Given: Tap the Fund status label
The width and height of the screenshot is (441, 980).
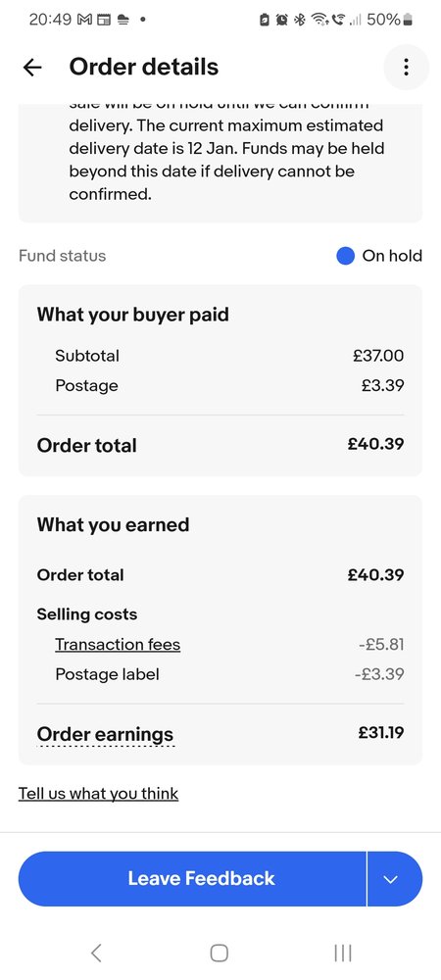Looking at the screenshot, I should [x=63, y=256].
